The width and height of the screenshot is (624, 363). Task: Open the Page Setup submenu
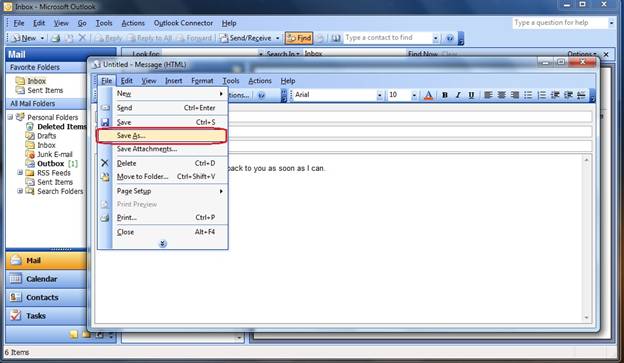point(162,191)
